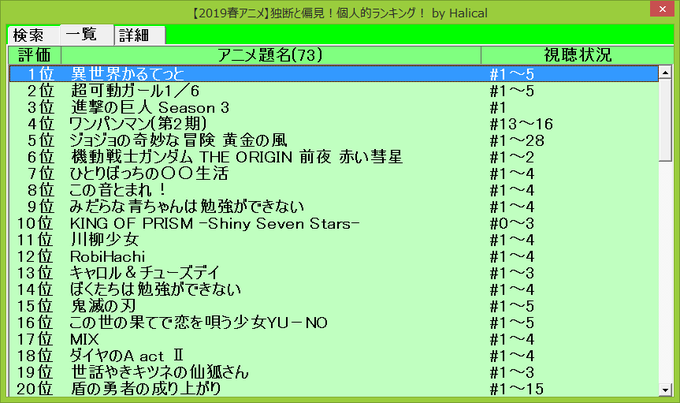Screen dimensions: 680x403
Task: Click the 20位 rank cell
Action: point(35,389)
